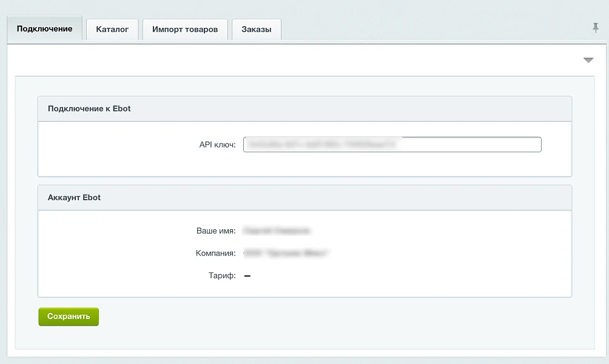Screen dimensions: 609x364
Task: Click the Ваше имя label
Action: tap(216, 231)
